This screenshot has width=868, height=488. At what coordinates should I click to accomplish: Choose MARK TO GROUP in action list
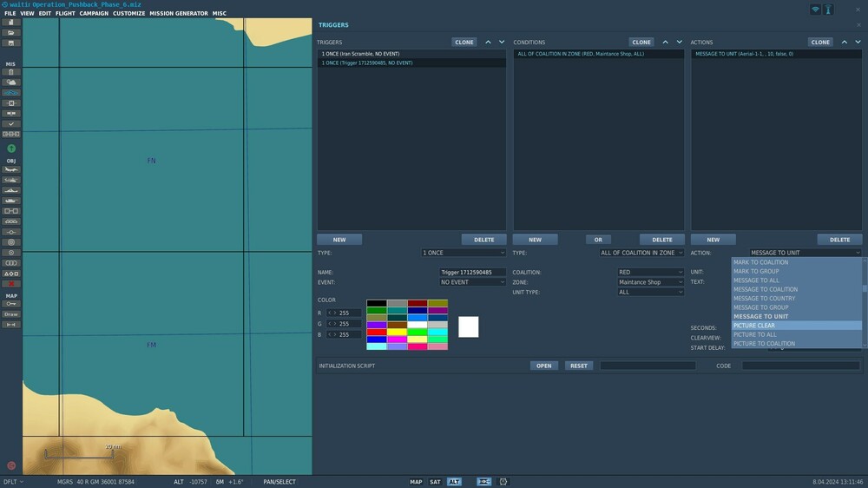click(x=797, y=272)
